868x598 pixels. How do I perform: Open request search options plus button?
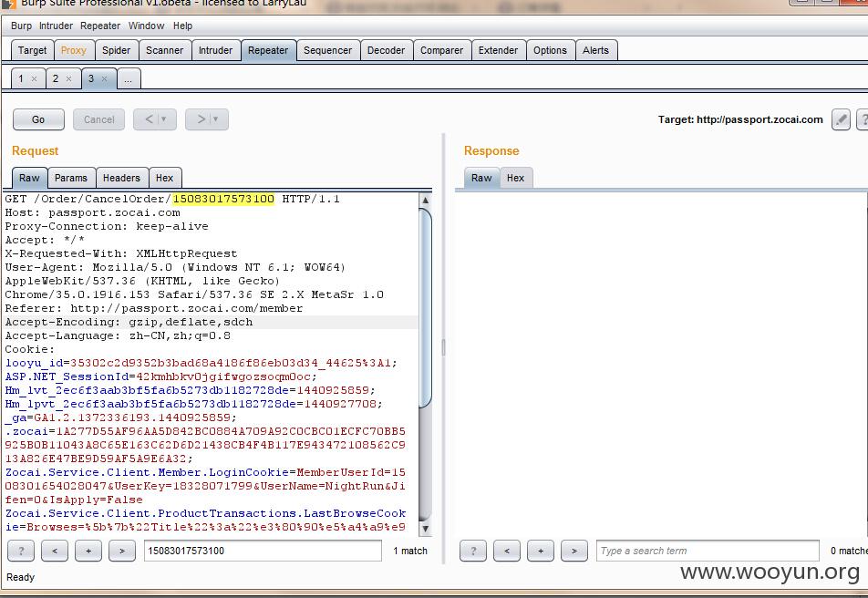point(88,551)
